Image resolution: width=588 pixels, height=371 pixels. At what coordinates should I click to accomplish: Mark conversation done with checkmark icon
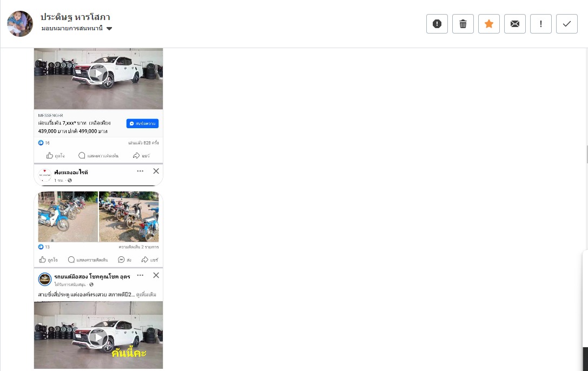click(566, 24)
